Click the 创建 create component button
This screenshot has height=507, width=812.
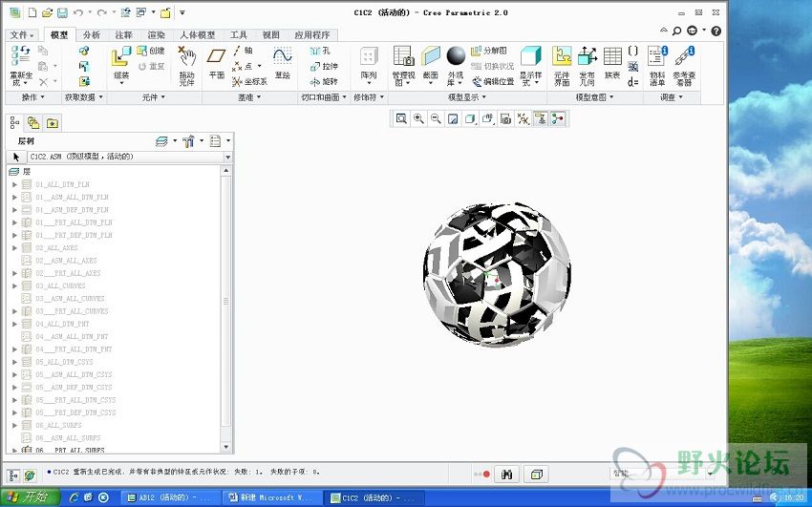click(x=151, y=51)
